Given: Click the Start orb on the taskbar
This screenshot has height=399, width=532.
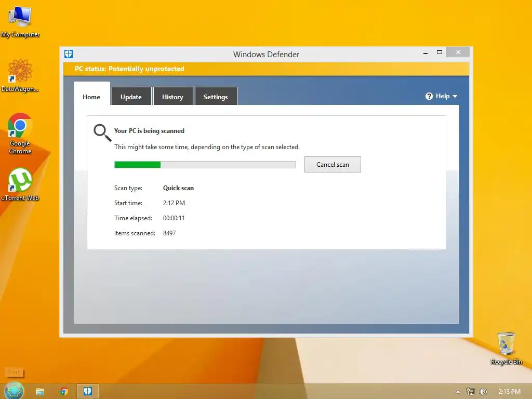Looking at the screenshot, I should click(x=14, y=391).
